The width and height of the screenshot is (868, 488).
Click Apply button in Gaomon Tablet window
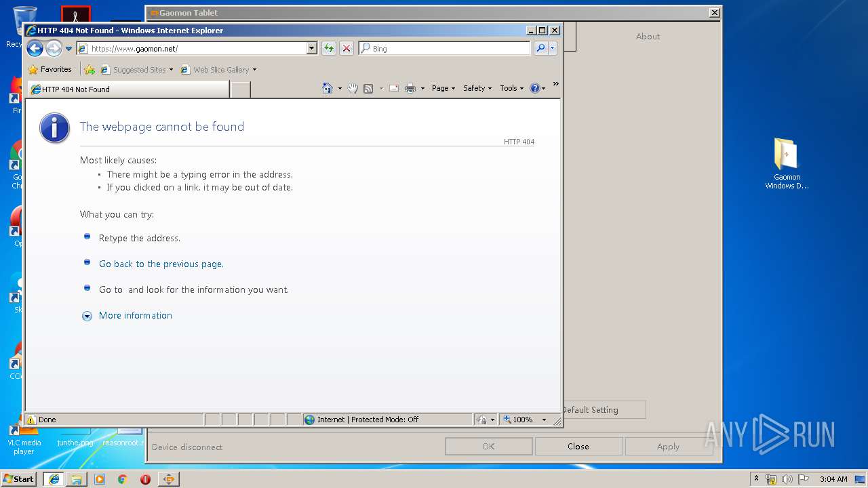(668, 447)
